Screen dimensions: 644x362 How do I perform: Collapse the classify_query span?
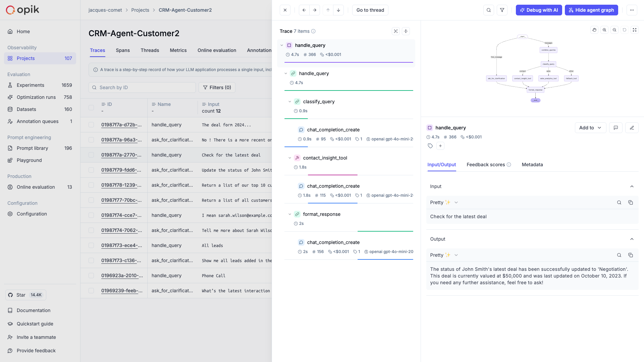coord(290,102)
